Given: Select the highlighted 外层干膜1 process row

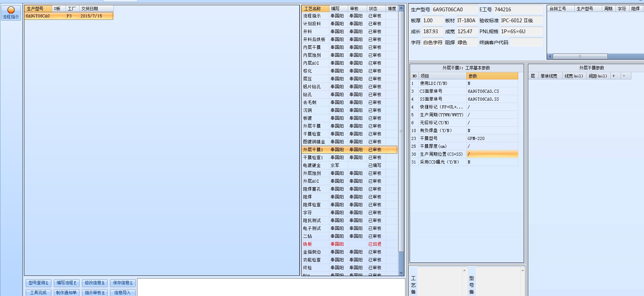Looking at the screenshot, I should click(350, 150).
